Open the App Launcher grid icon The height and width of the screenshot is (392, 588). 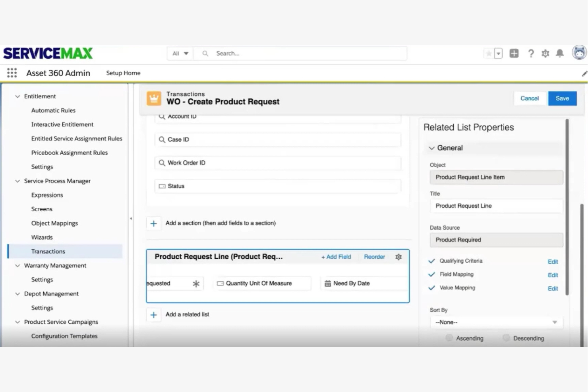12,73
